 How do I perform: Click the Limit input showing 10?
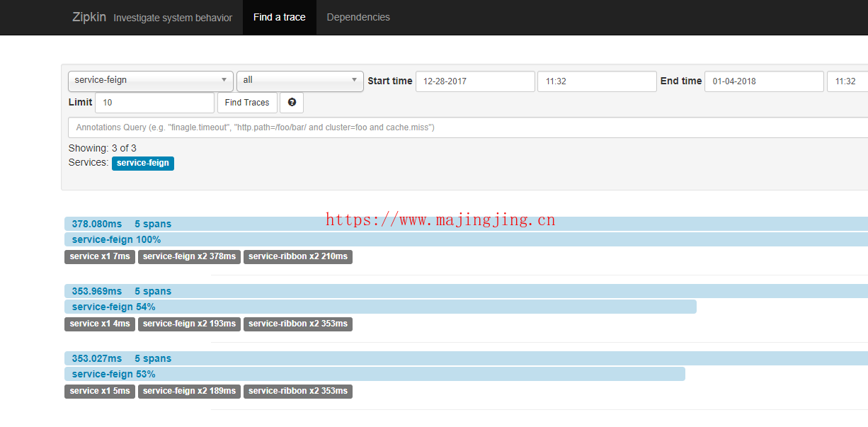[154, 103]
